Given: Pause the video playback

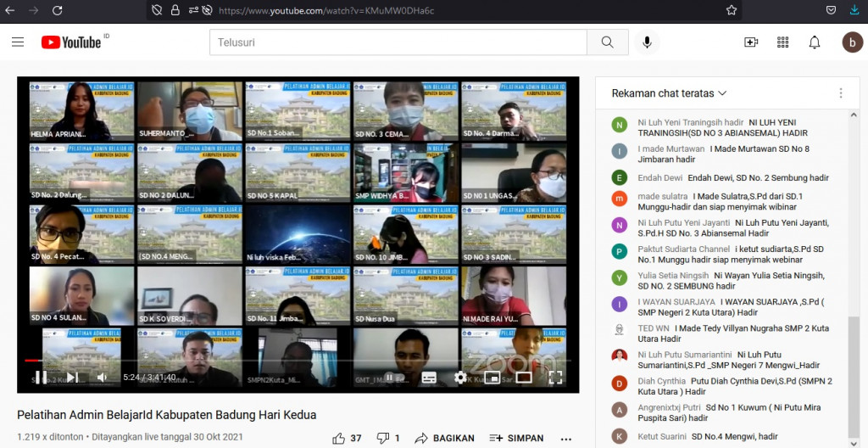Looking at the screenshot, I should click(x=40, y=378).
